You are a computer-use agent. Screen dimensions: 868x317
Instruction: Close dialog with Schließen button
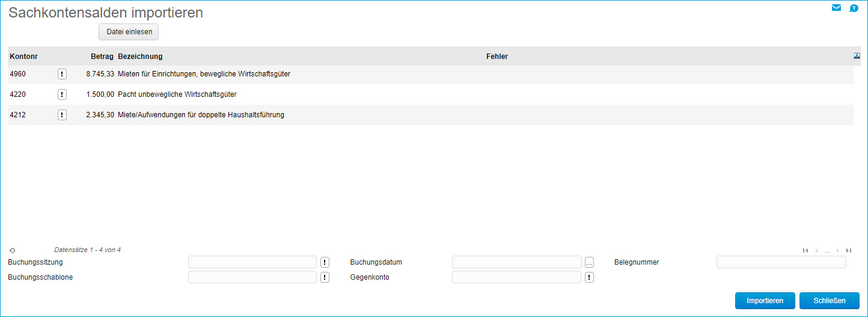click(830, 301)
